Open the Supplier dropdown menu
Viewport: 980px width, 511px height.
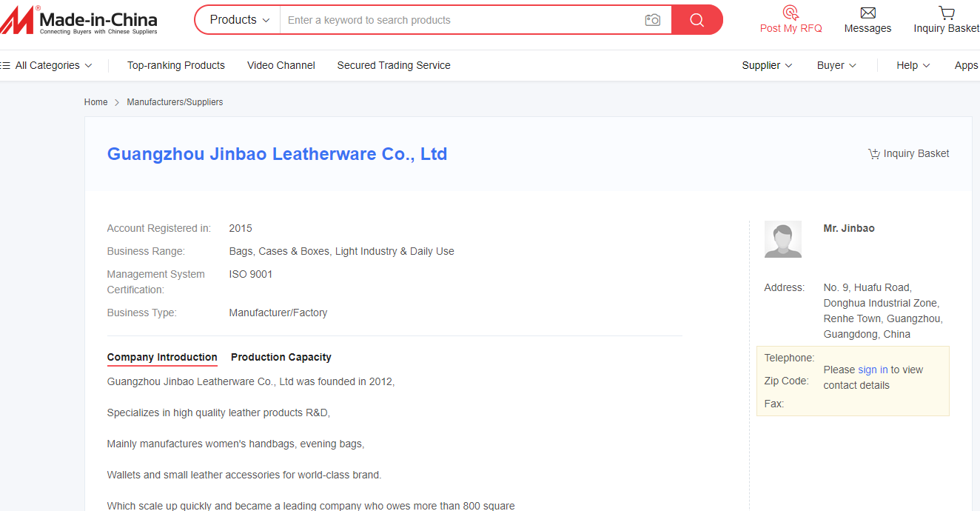767,65
